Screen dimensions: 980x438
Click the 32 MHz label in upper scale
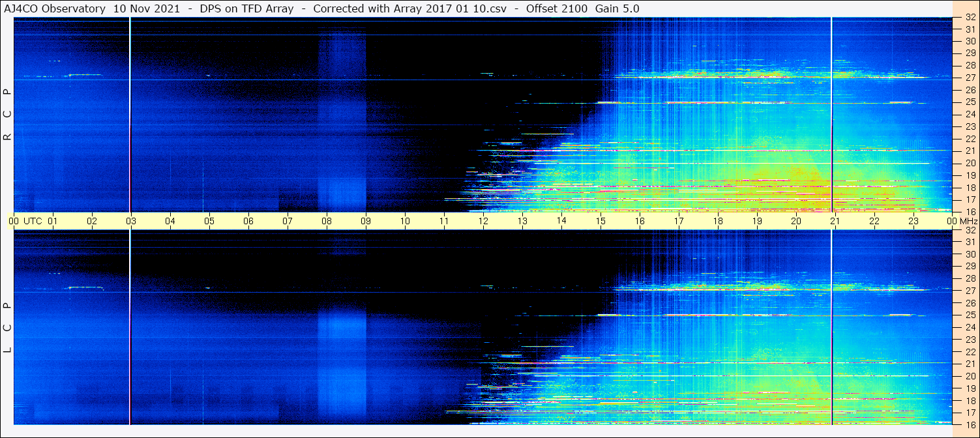[x=970, y=17]
